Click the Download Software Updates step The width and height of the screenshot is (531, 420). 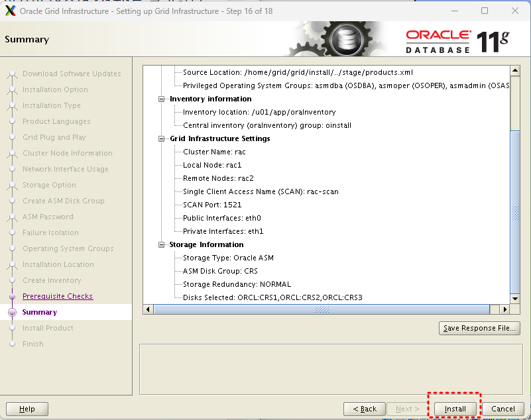[x=72, y=74]
